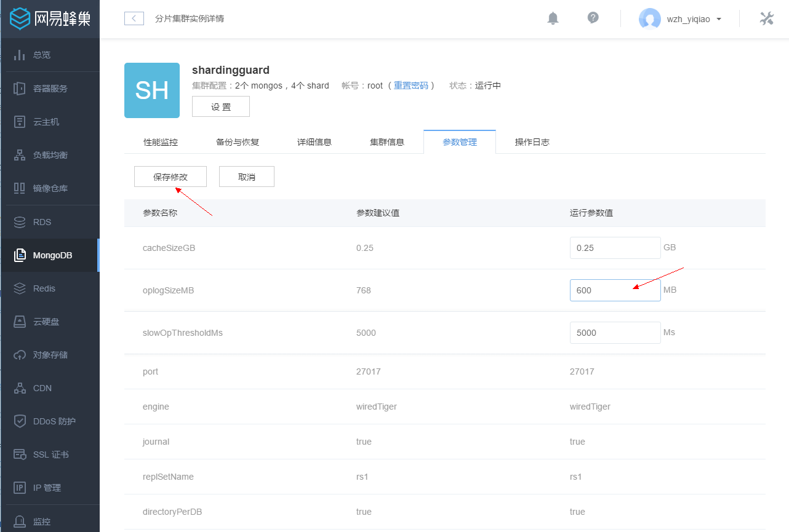This screenshot has width=789, height=532.
Task: Switch to 备份与恢复 tab
Action: pyautogui.click(x=238, y=142)
